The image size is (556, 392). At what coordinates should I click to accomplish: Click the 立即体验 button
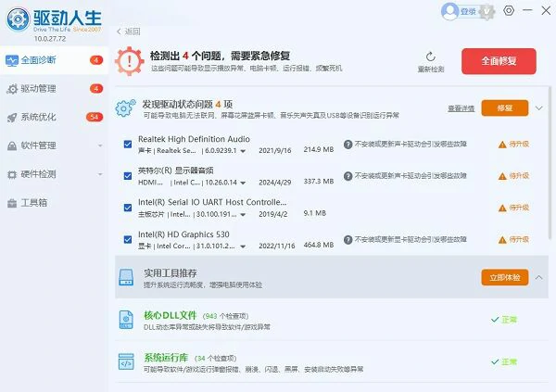505,277
